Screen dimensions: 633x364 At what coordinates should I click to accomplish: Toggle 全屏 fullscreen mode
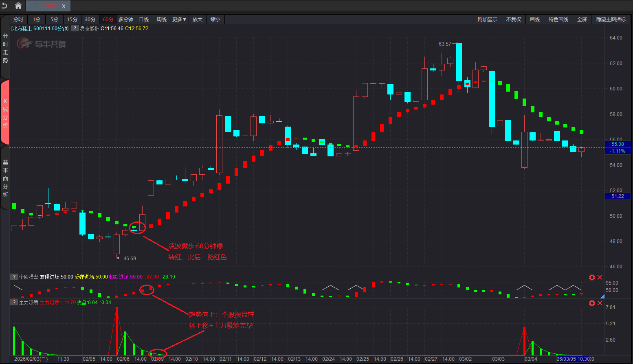(x=582, y=20)
